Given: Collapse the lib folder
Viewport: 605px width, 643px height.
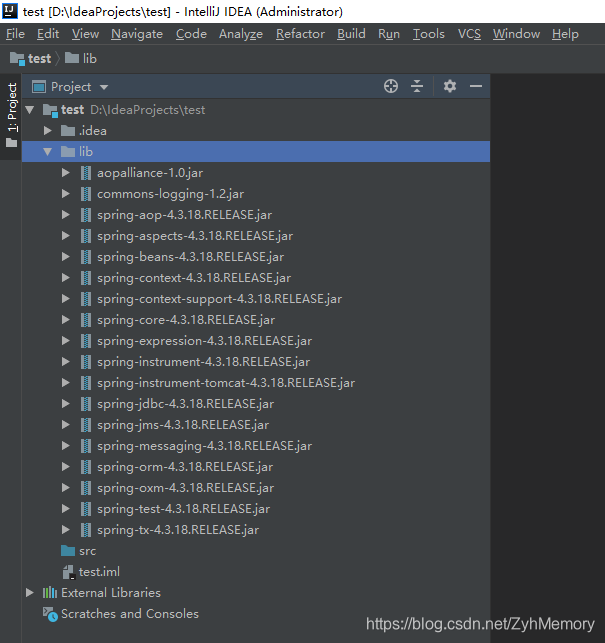Looking at the screenshot, I should (48, 152).
